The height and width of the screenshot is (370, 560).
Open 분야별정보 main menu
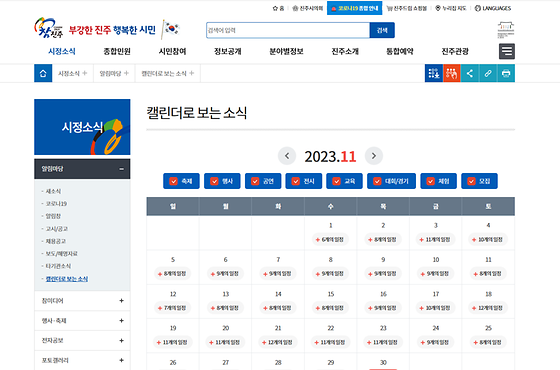[286, 51]
